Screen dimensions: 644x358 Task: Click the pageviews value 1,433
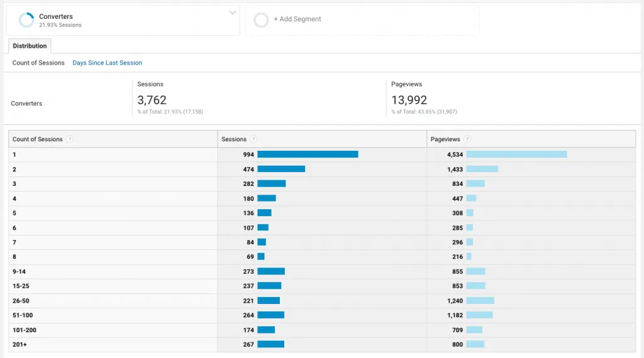(x=455, y=170)
